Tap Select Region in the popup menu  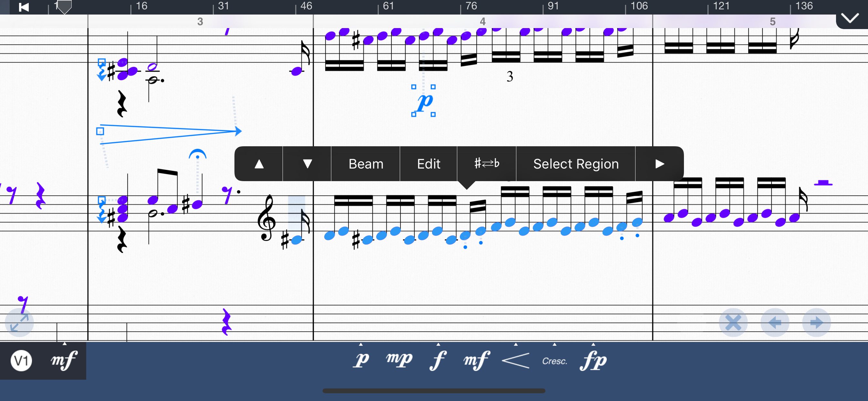click(x=575, y=164)
